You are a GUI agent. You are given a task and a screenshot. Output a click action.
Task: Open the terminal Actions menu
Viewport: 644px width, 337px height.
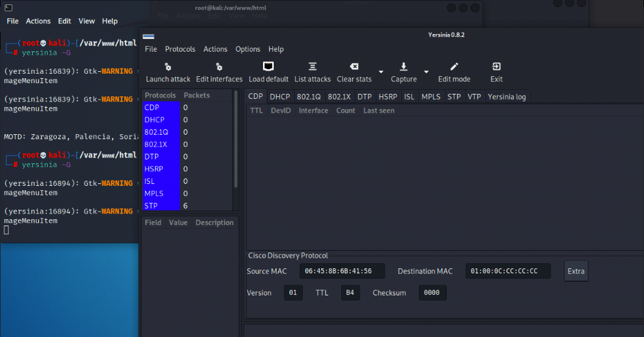(38, 21)
